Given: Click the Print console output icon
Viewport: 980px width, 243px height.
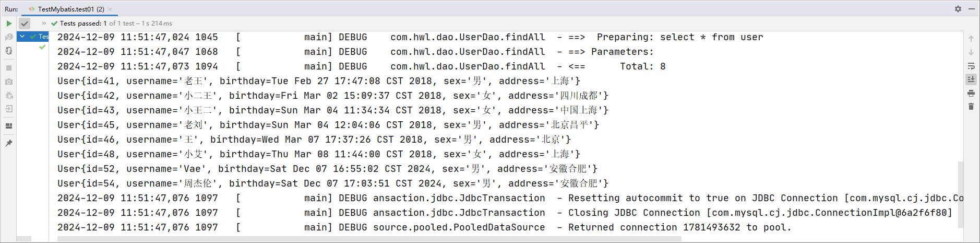Looking at the screenshot, I should tap(971, 93).
